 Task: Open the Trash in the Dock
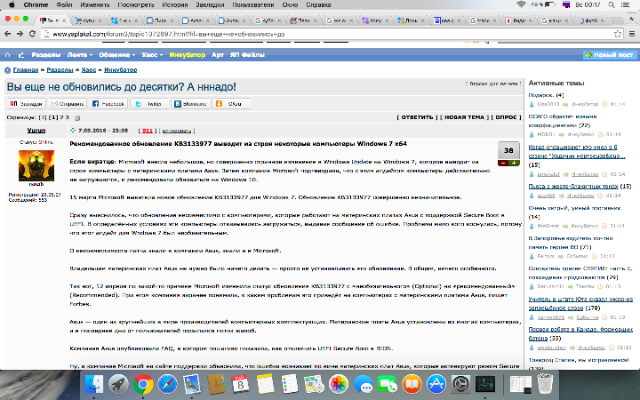coord(545,384)
